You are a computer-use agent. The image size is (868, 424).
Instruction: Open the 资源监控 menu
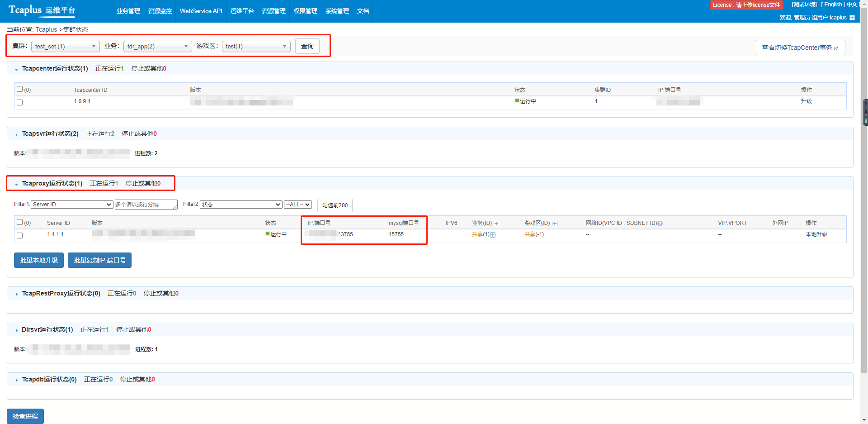[x=160, y=11]
